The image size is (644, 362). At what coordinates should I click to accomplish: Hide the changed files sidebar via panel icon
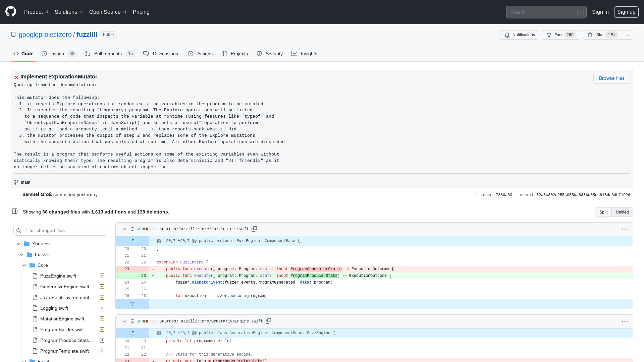click(14, 212)
